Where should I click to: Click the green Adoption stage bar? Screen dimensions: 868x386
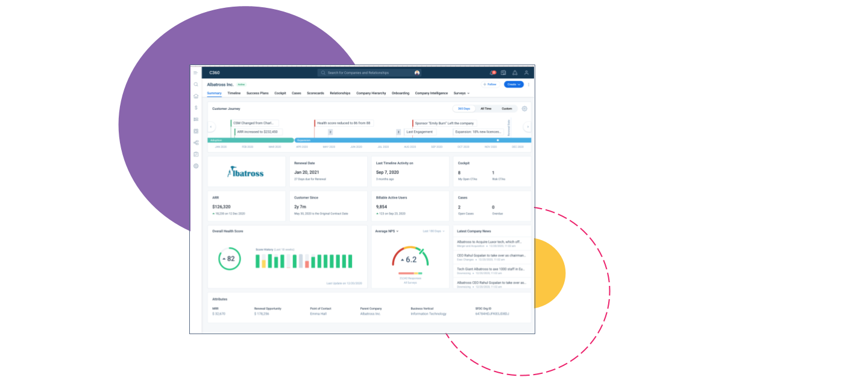[250, 140]
